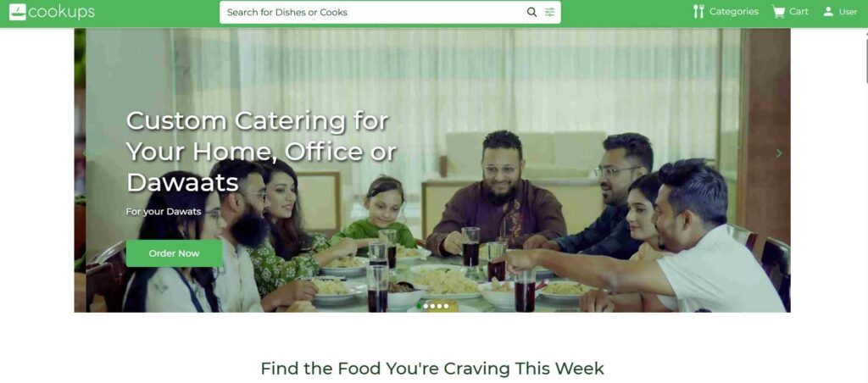Open the Cart menu item
Screen dimensions: 868x383
(790, 12)
